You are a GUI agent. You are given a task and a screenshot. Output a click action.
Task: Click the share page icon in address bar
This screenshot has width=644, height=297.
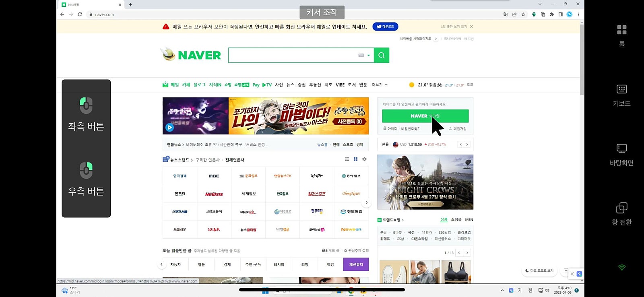514,14
